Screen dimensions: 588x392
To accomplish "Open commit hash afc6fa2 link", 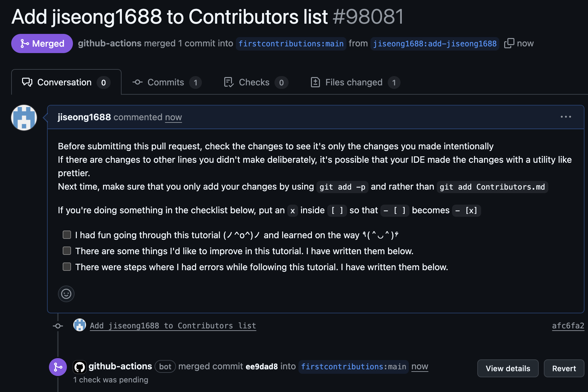I will 568,326.
